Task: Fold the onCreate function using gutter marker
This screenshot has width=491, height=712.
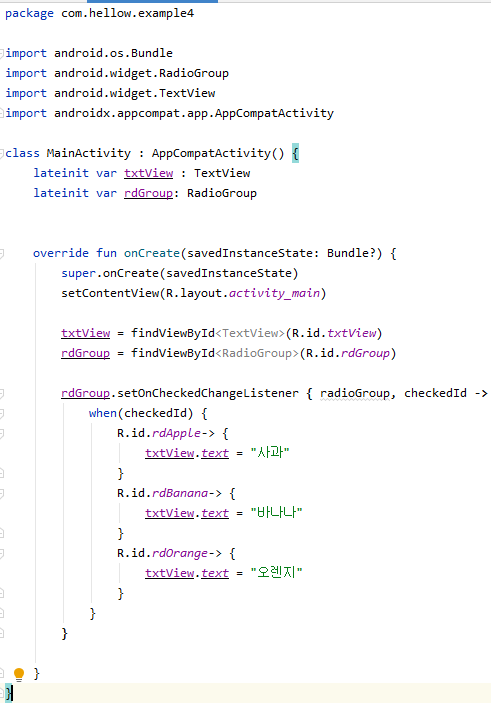Action: click(2, 253)
